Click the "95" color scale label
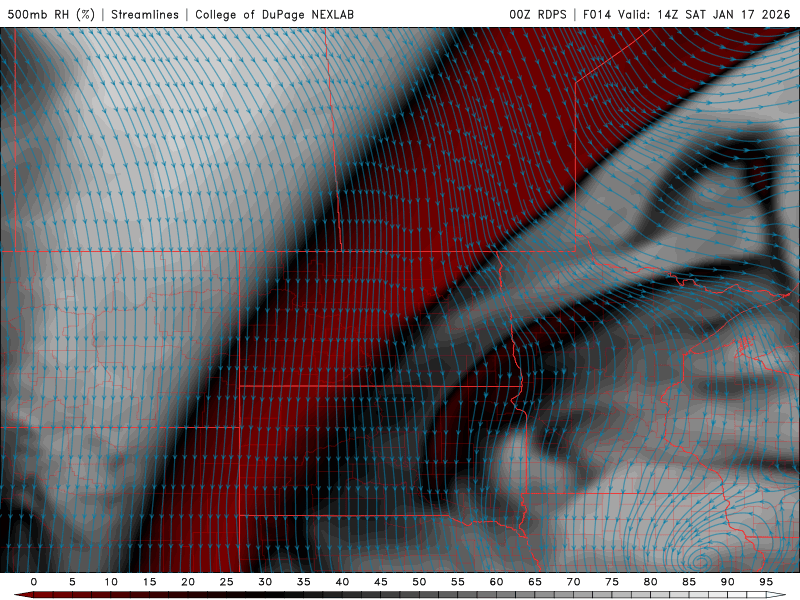800x600 pixels. tap(766, 582)
